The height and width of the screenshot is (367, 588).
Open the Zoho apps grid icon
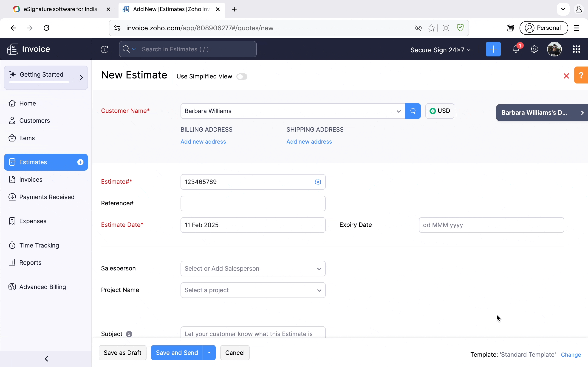coord(576,49)
